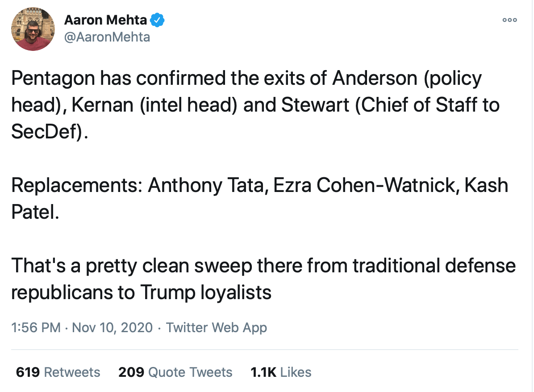Screen dimensions: 534x392
Task: Click the 1:56 PM timestamp
Action: [x=36, y=328]
